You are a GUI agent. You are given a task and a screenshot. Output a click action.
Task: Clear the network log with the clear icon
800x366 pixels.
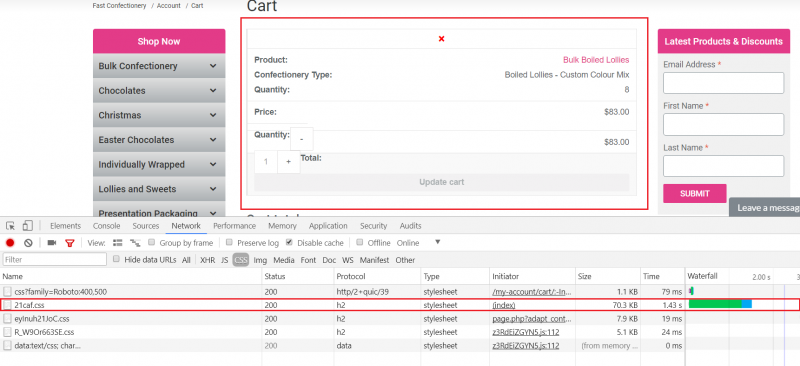point(29,243)
